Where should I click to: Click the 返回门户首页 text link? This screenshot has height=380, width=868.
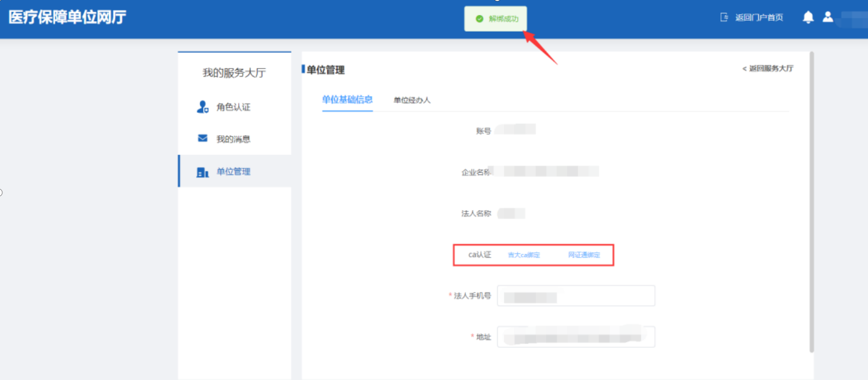click(x=759, y=17)
